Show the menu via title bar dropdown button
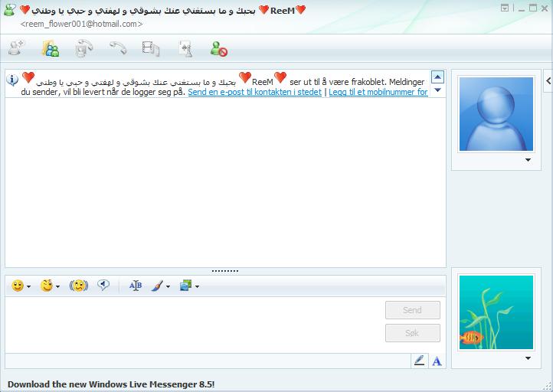The width and height of the screenshot is (553, 392). click(x=505, y=8)
